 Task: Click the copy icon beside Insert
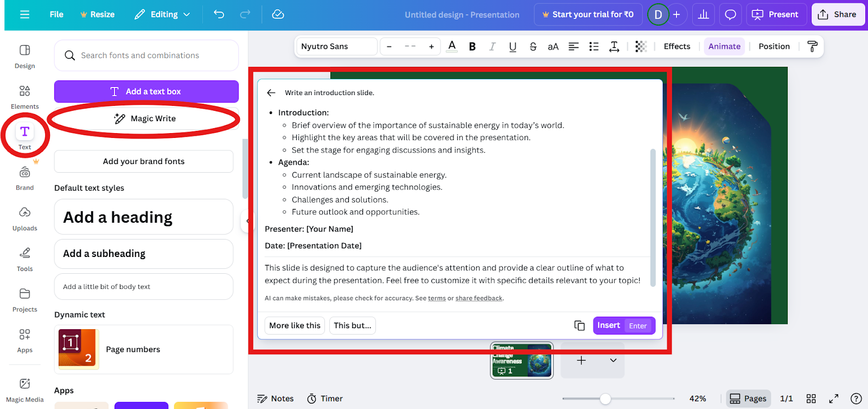tap(579, 325)
